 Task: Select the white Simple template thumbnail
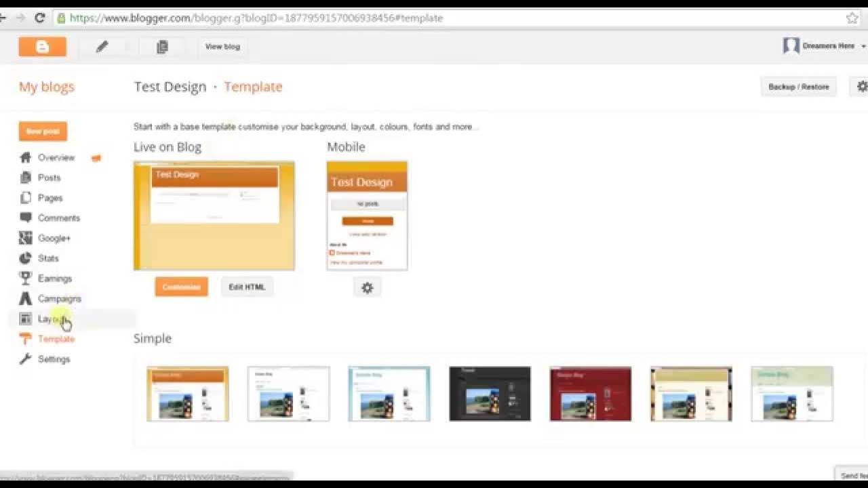coord(288,394)
